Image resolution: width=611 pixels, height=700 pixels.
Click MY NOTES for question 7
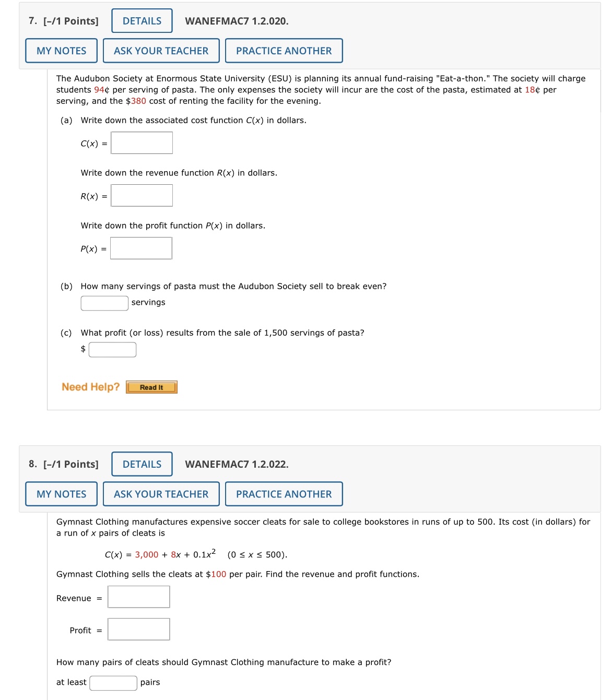pyautogui.click(x=61, y=51)
